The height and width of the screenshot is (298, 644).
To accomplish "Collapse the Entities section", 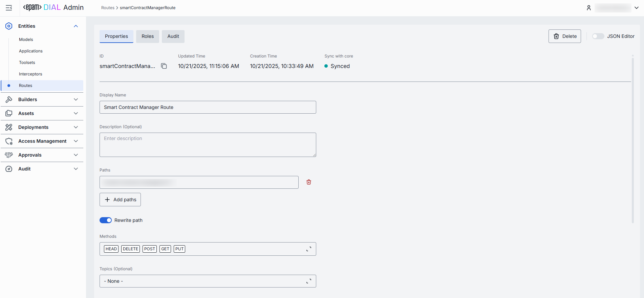I will coord(76,26).
